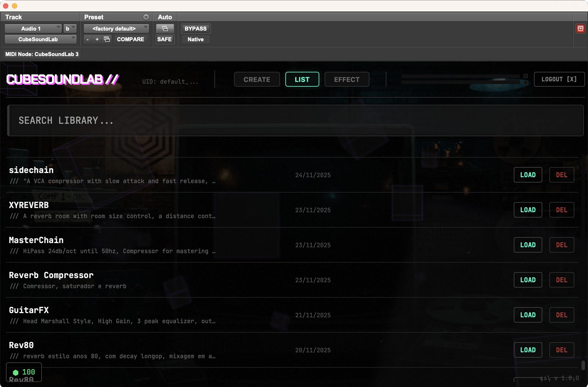Click the CUBESOUNDLAB logo
The width and height of the screenshot is (588, 387).
pyautogui.click(x=62, y=79)
